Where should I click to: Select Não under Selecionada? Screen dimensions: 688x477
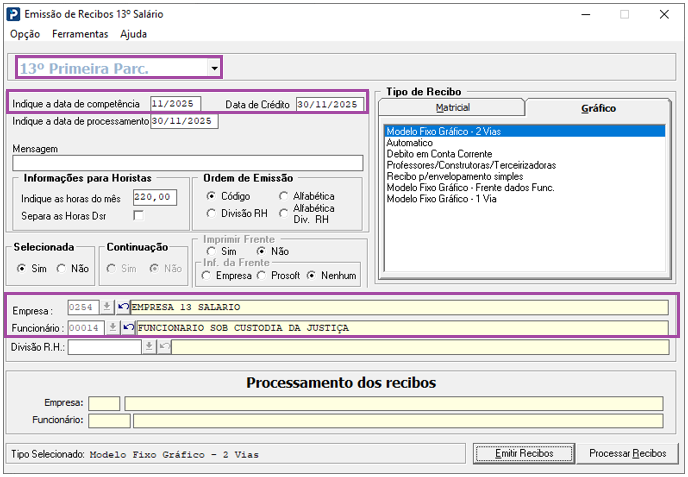[61, 268]
